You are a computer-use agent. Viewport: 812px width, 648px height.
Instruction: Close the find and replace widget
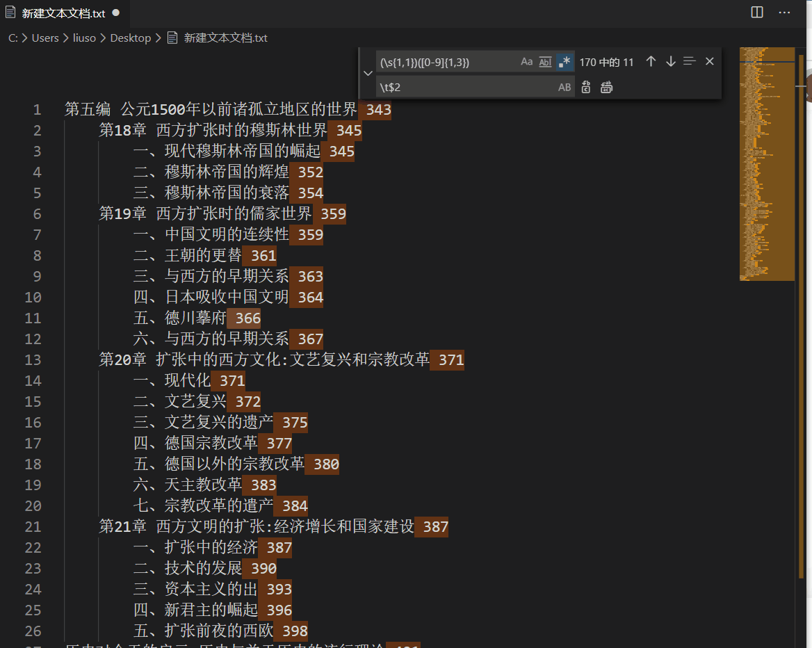(x=709, y=61)
